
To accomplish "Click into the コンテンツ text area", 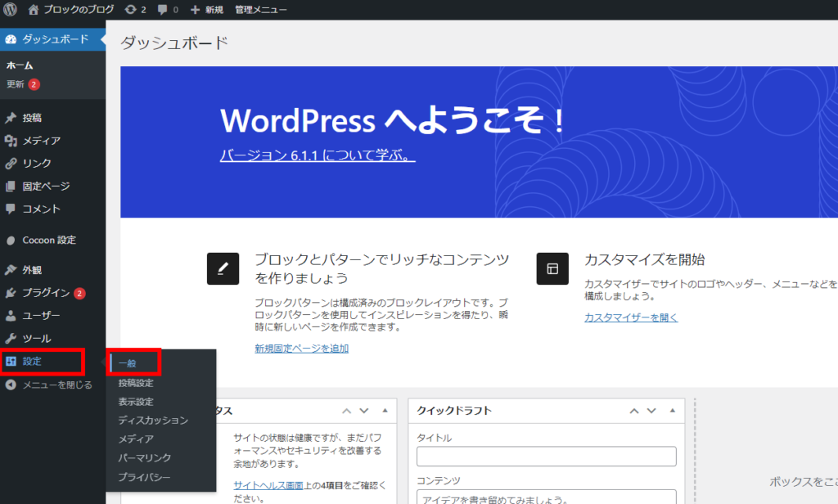I will click(x=546, y=497).
